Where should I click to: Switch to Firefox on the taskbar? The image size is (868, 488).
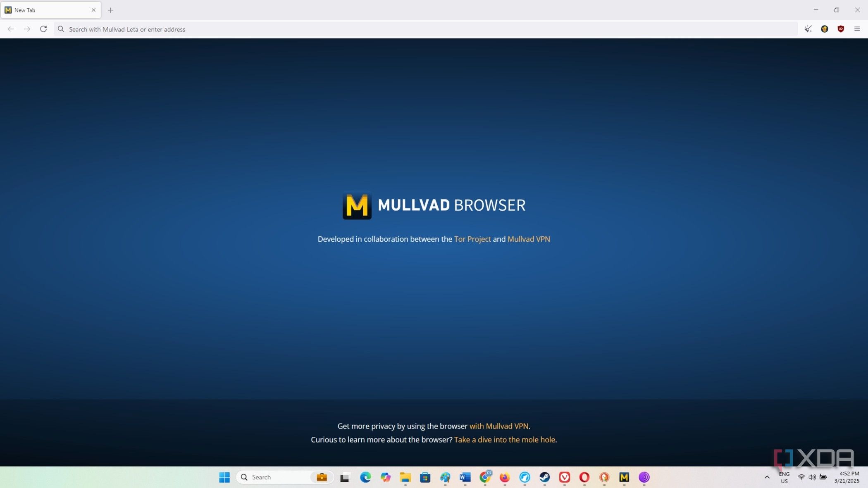pyautogui.click(x=505, y=477)
